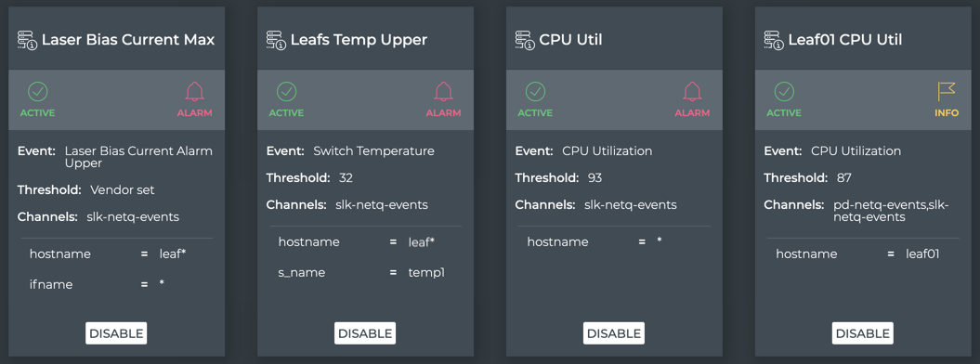Click the Alarm bell on Leafs Temp Upper
This screenshot has width=980, height=364.
click(443, 92)
